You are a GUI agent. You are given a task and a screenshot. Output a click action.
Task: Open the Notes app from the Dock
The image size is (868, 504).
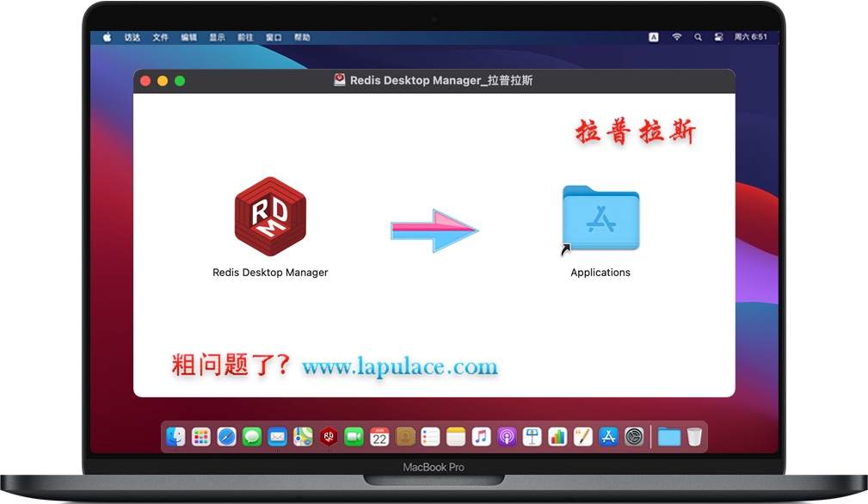tap(456, 436)
